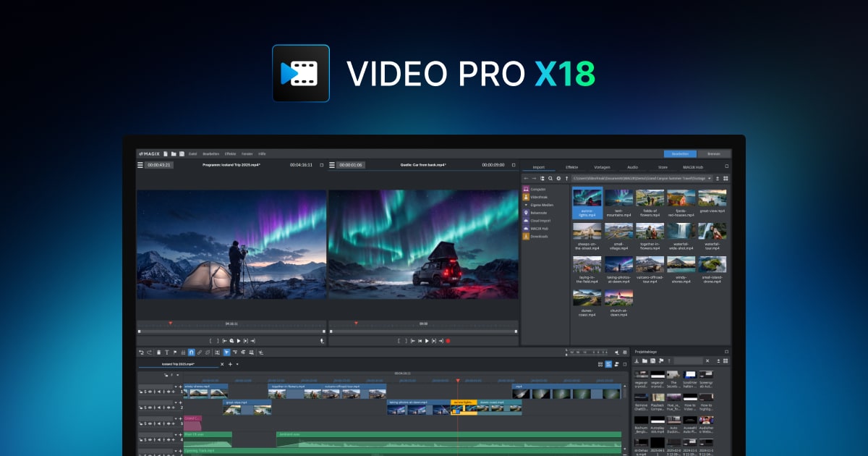Image resolution: width=868 pixels, height=456 pixels.
Task: Click the source monitor timecode 00:00:01:06
Action: [351, 165]
